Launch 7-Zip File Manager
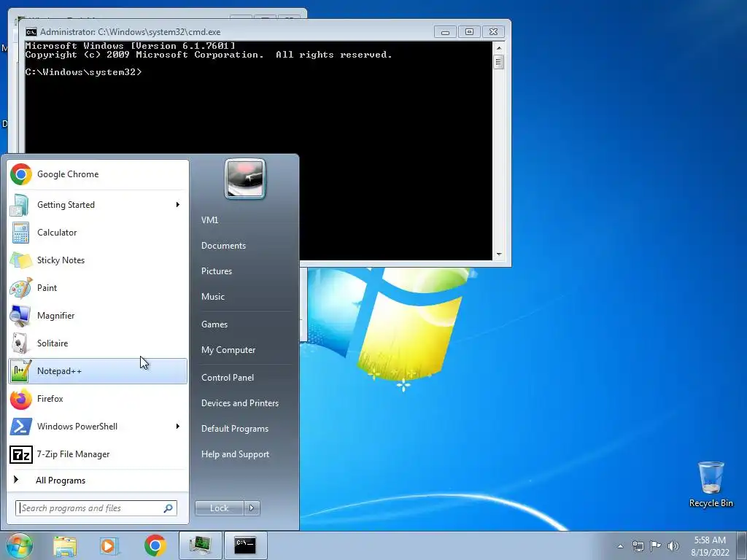This screenshot has width=747, height=560. [98, 454]
